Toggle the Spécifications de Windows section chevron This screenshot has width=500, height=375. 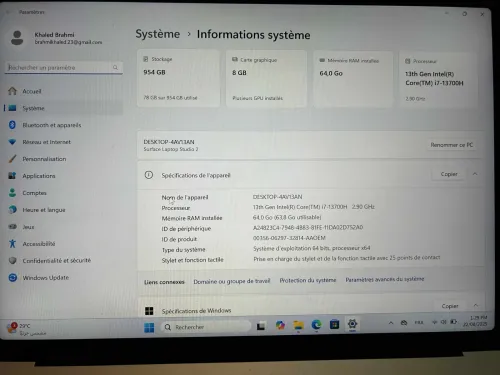(x=476, y=305)
